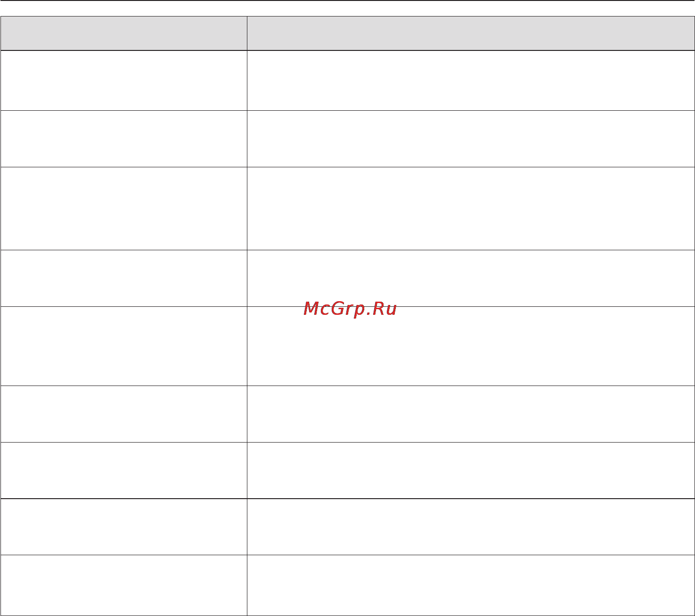
Task: Select left cell in fourth body row
Action: click(123, 279)
